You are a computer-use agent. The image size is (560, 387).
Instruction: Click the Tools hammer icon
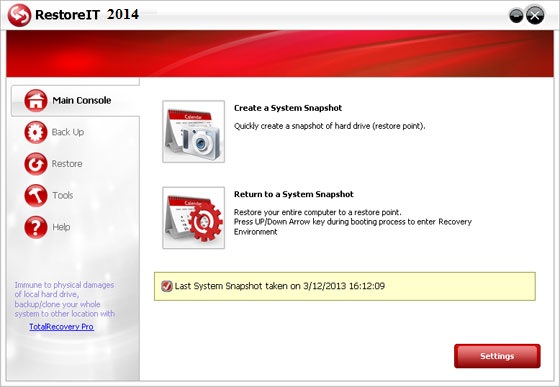(x=36, y=195)
